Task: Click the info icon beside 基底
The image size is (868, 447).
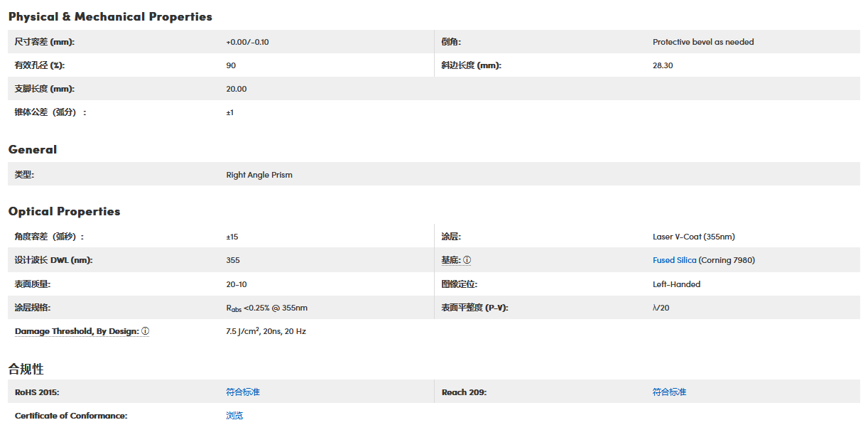Action: [x=467, y=260]
